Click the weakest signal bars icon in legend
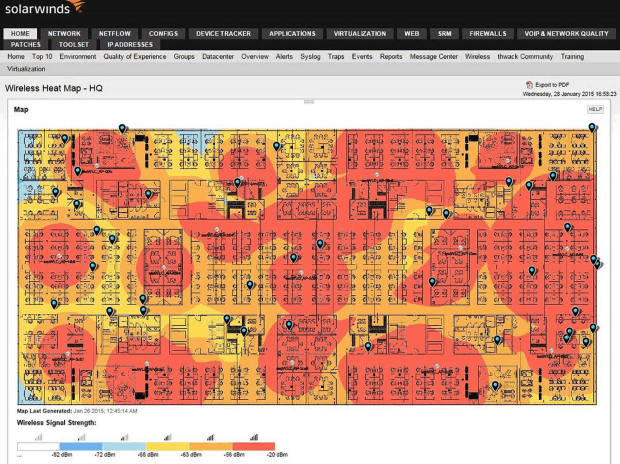This screenshot has width=620, height=464. click(x=40, y=437)
